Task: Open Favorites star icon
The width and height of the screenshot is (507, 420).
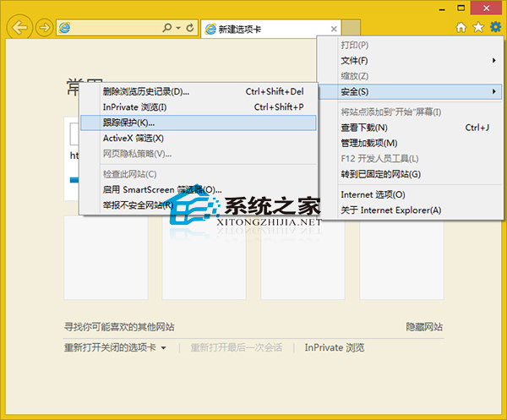Action: click(x=478, y=28)
